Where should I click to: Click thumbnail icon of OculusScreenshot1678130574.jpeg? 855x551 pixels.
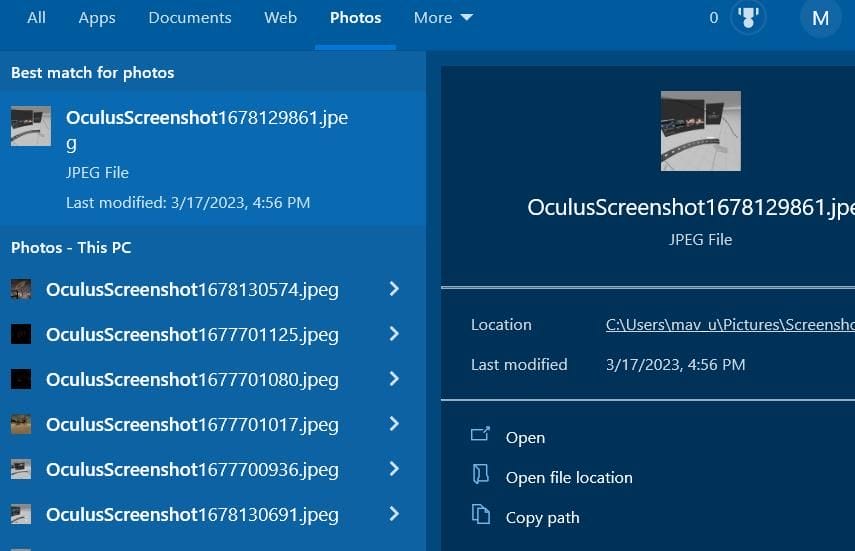[x=21, y=289]
